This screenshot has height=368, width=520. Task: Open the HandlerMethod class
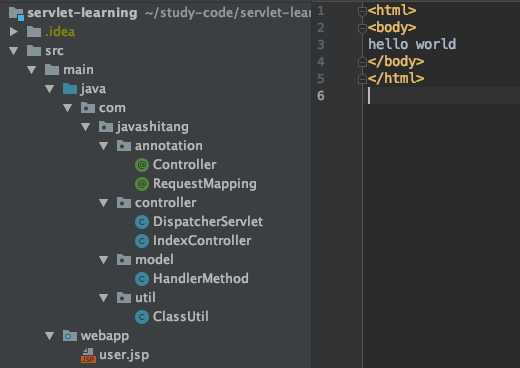tap(201, 279)
